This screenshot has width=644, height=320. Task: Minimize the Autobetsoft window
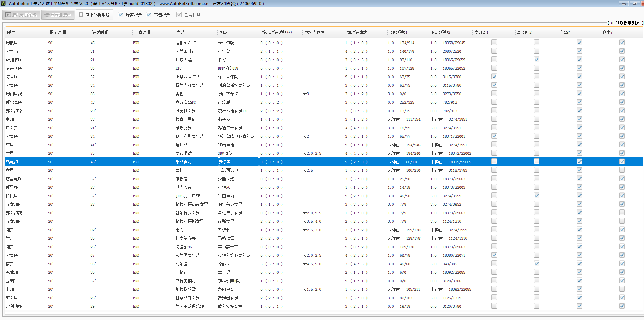coord(624,4)
